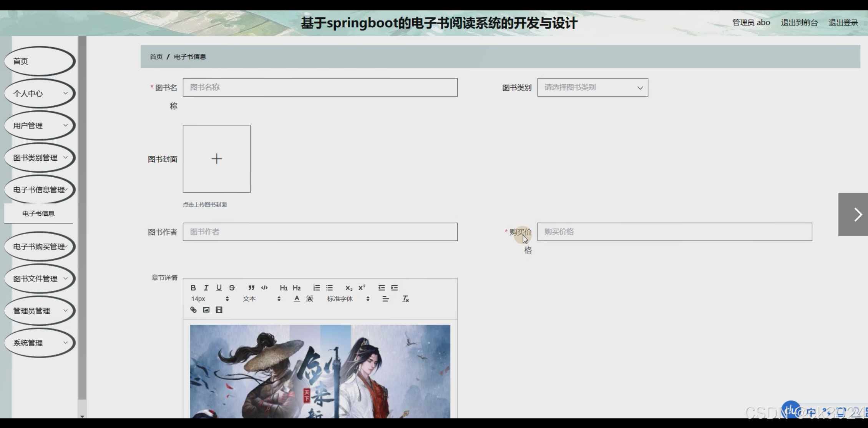The image size is (868, 428).
Task: Click the code block icon
Action: tap(264, 288)
